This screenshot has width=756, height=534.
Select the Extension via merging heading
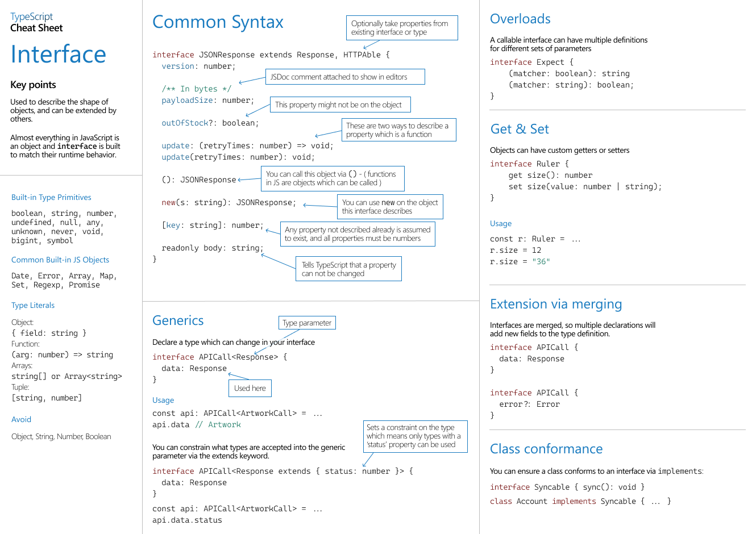click(556, 304)
